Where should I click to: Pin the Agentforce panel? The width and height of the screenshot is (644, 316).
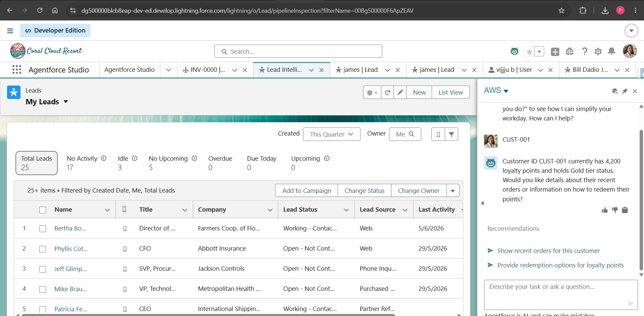click(625, 91)
